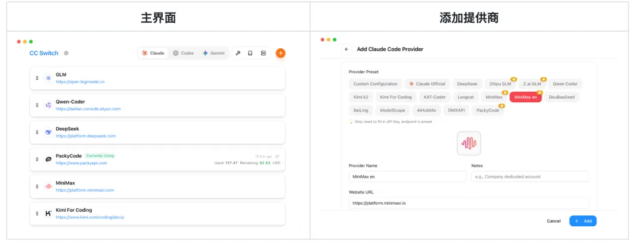
Task: Click drag handle of Kimi For Coding row
Action: [x=37, y=214]
